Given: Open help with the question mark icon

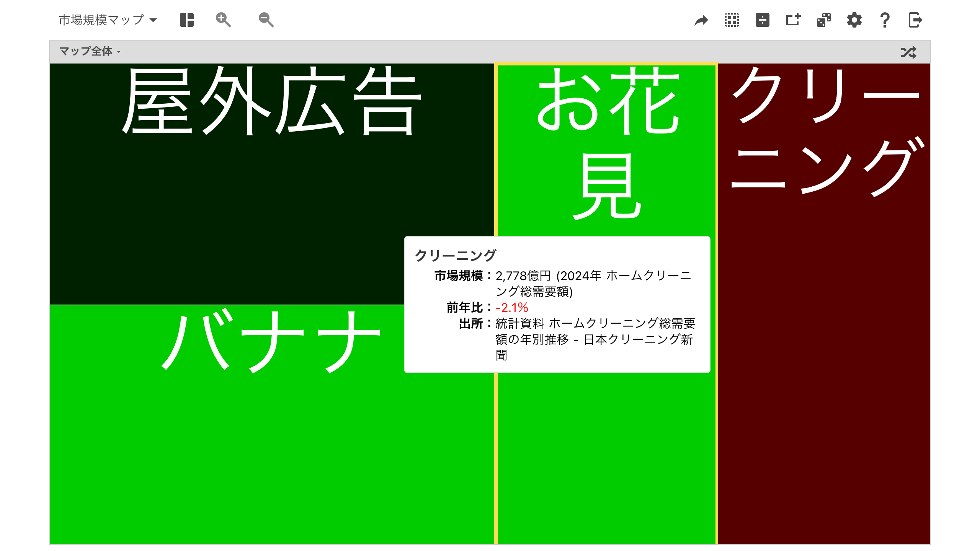Looking at the screenshot, I should tap(885, 20).
